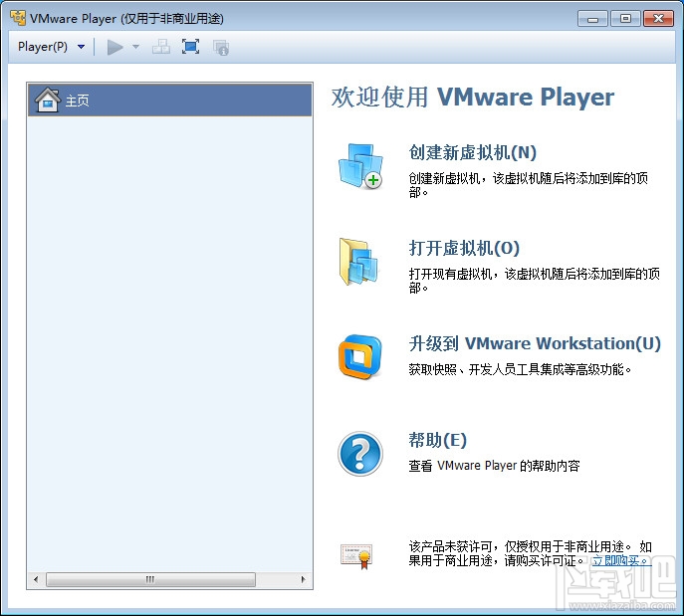Click the 创建新虚拟机(N) heading link
Screen dimensions: 684x616
(x=473, y=152)
